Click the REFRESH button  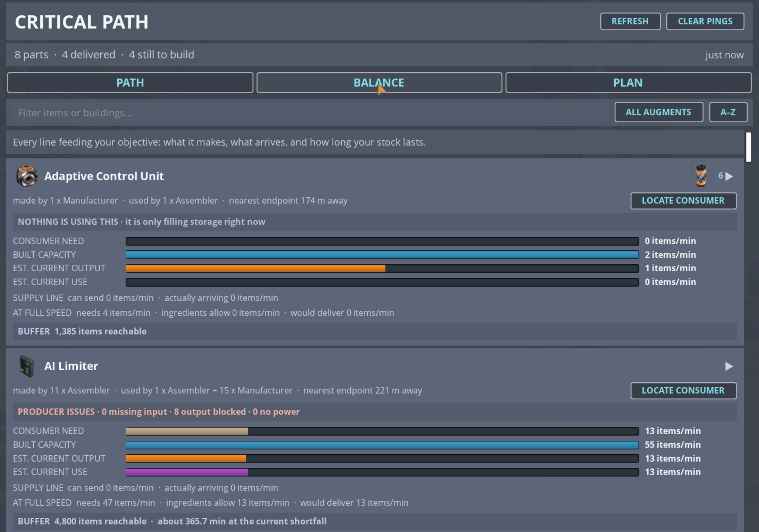(x=630, y=21)
